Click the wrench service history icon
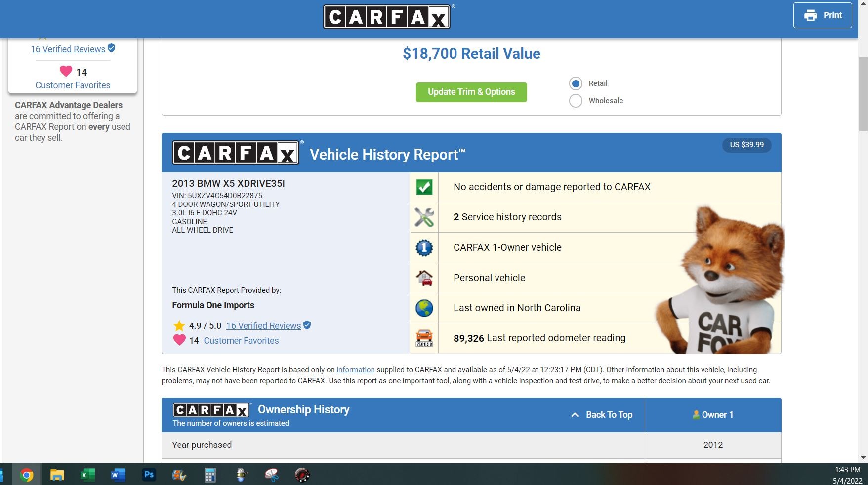 pyautogui.click(x=424, y=217)
